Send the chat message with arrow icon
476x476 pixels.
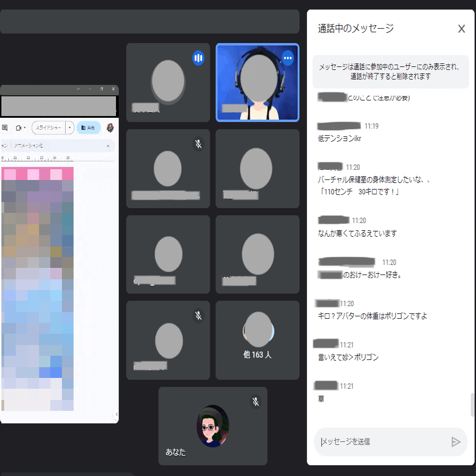[x=455, y=442]
